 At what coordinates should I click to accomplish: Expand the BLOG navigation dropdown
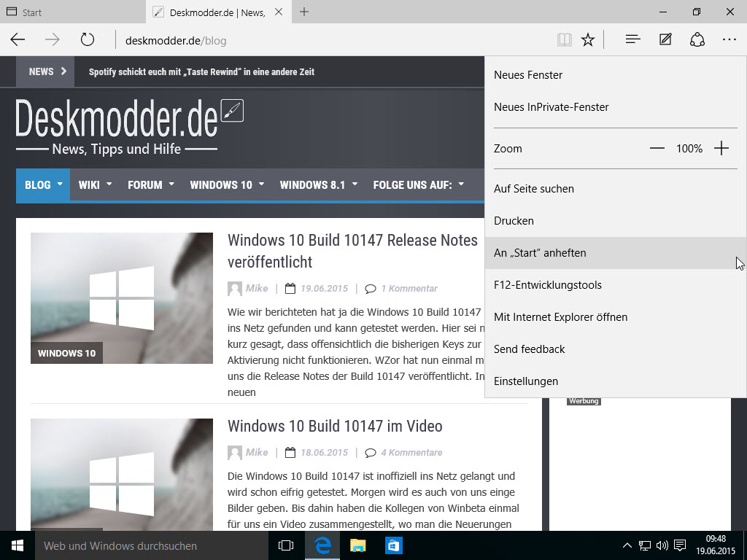[x=43, y=184]
